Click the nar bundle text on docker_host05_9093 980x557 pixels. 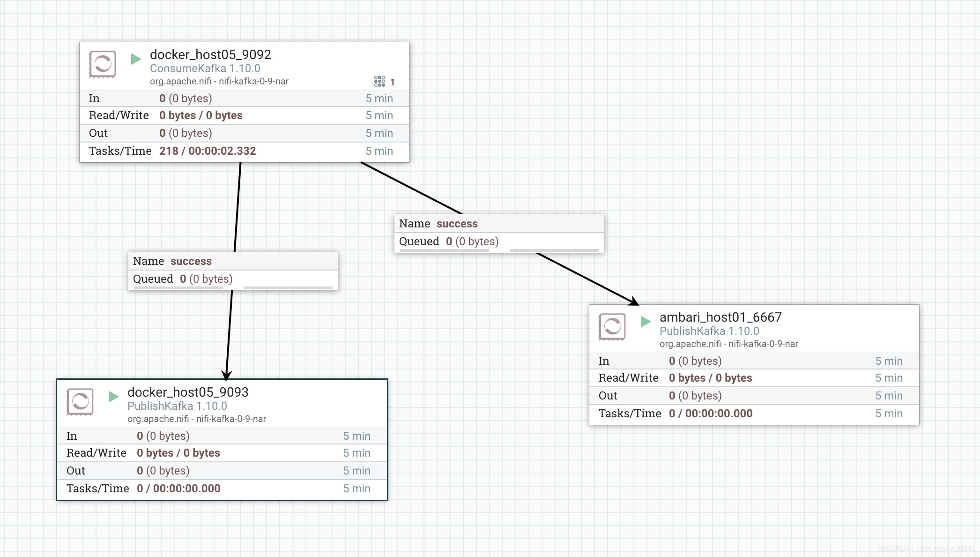[197, 419]
